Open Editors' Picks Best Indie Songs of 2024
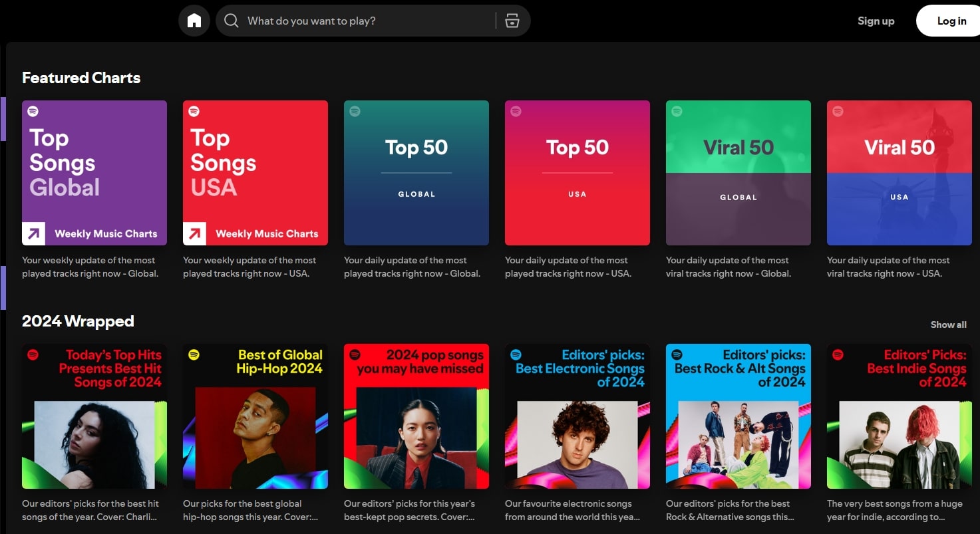The height and width of the screenshot is (534, 980). (899, 416)
